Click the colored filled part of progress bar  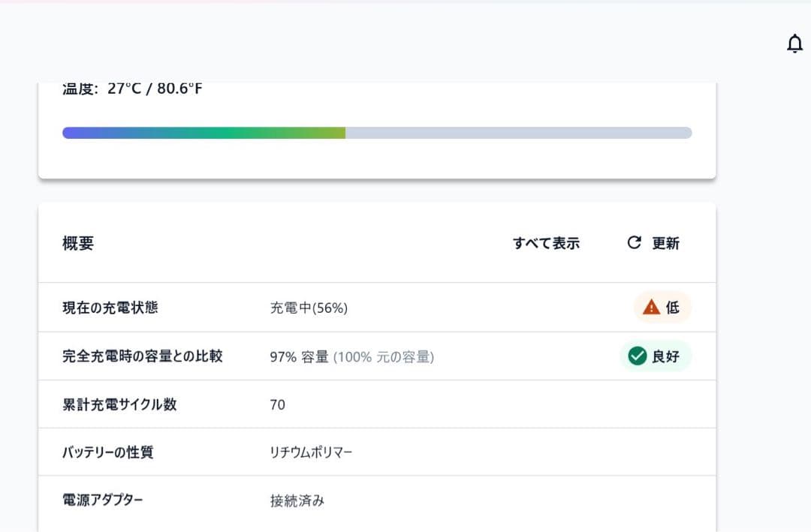(x=204, y=133)
